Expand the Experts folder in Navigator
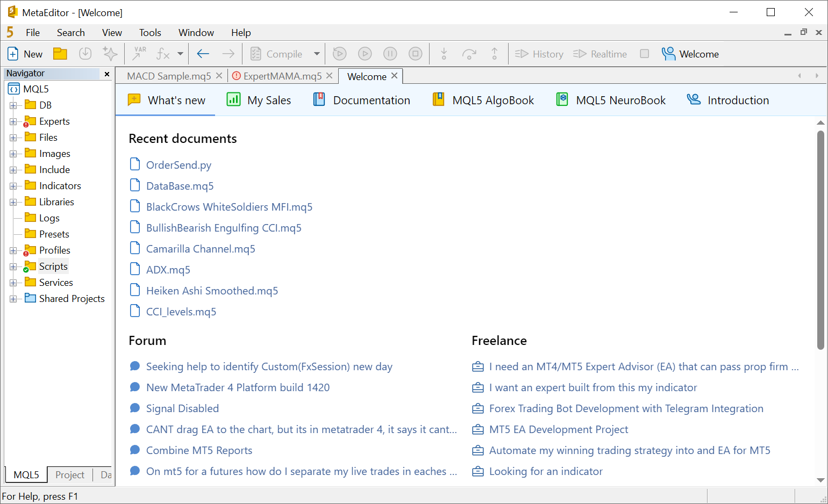 coord(13,121)
